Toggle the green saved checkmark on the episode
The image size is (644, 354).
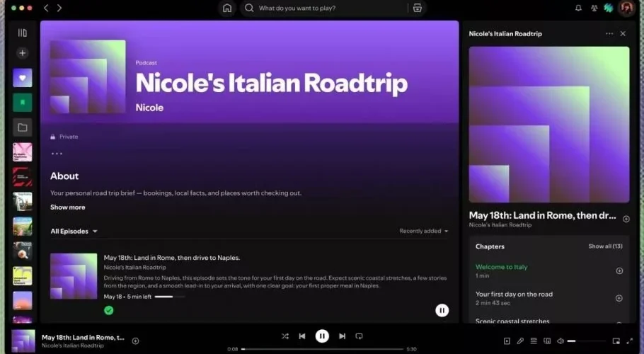click(x=109, y=311)
